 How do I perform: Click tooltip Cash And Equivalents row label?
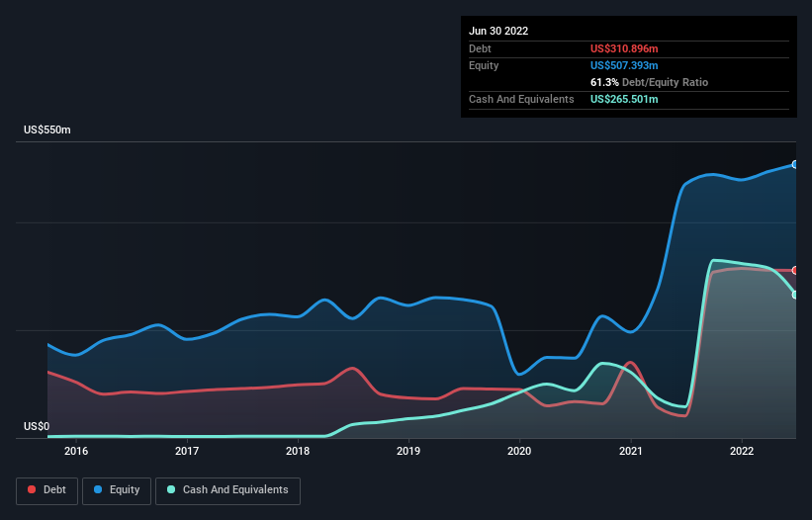coord(521,99)
